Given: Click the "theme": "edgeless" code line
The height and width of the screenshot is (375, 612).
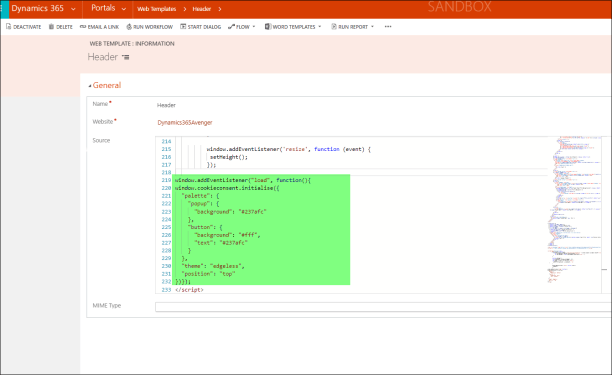Looking at the screenshot, I should (x=213, y=266).
